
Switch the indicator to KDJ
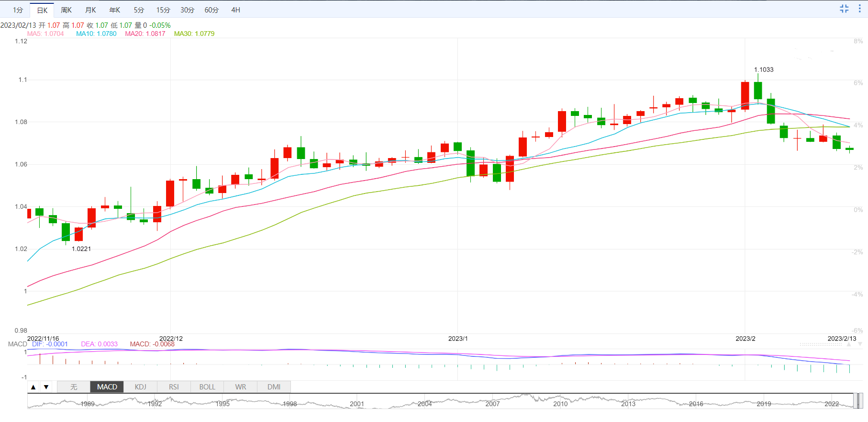click(x=140, y=387)
